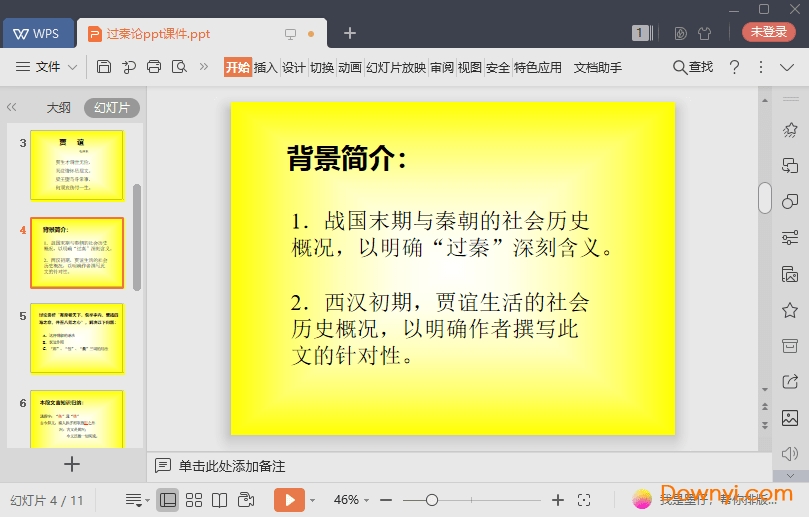Open Print Preview from quick toolbar
This screenshot has height=517, width=809.
coord(179,67)
